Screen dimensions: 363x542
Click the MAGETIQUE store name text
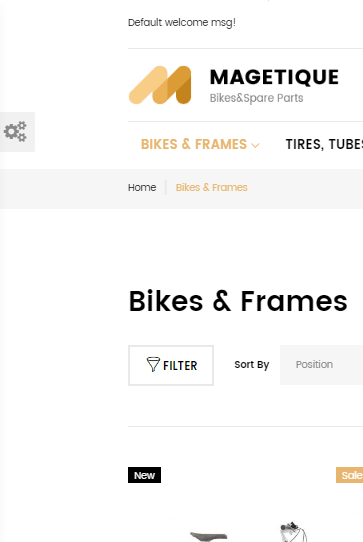click(x=274, y=77)
